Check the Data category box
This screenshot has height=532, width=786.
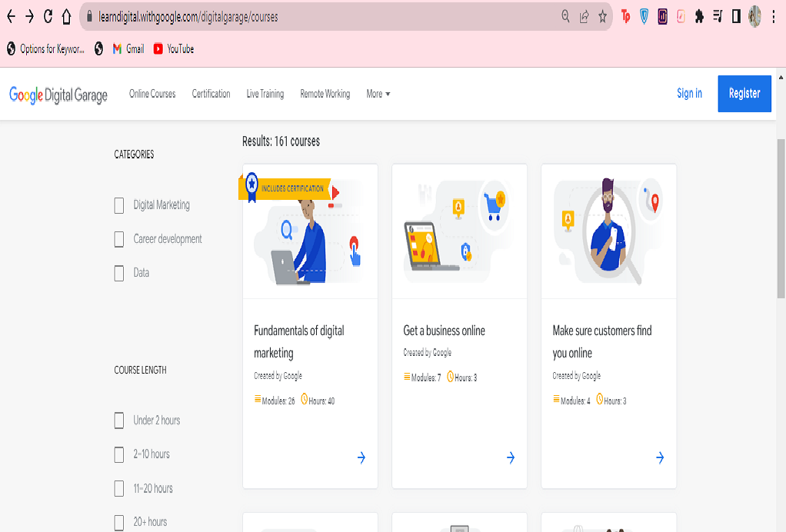tap(118, 274)
